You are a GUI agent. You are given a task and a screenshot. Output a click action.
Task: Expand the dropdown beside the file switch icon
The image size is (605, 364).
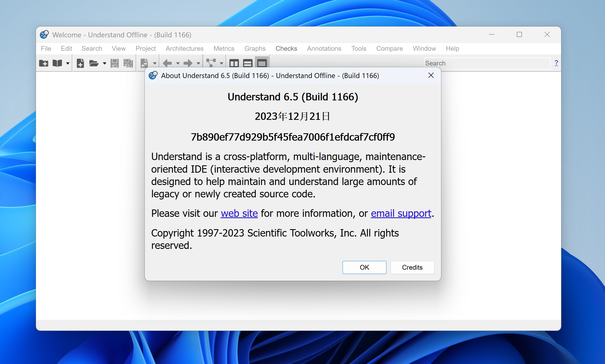point(155,63)
